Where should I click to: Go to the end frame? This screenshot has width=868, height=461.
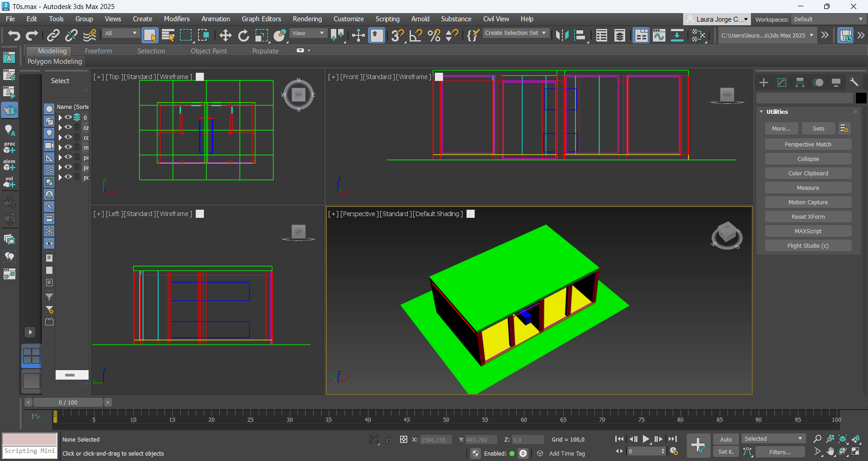tap(673, 439)
